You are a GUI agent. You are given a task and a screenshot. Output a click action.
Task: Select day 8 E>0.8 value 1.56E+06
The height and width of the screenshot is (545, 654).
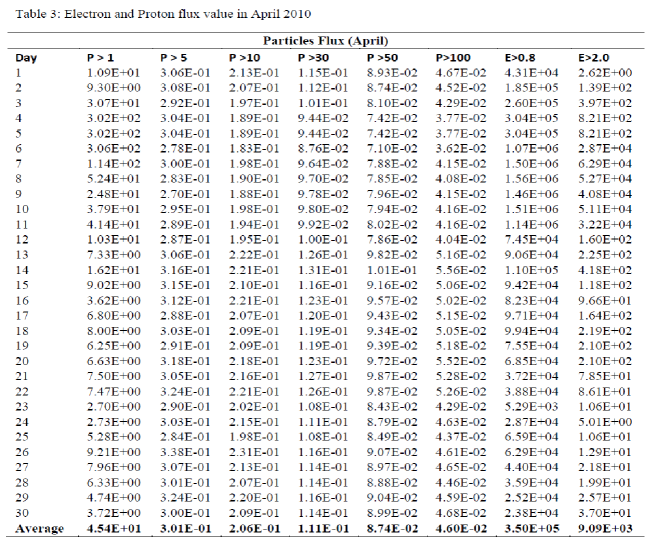531,179
